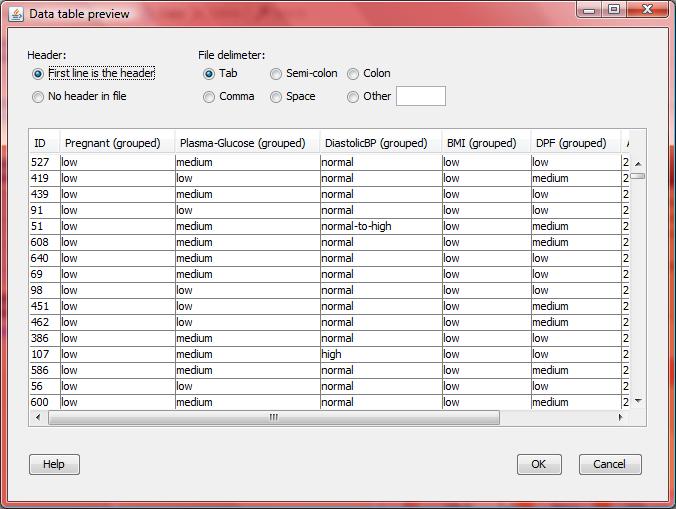Select the ID cell 640
The width and height of the screenshot is (676, 509).
pyautogui.click(x=45, y=258)
